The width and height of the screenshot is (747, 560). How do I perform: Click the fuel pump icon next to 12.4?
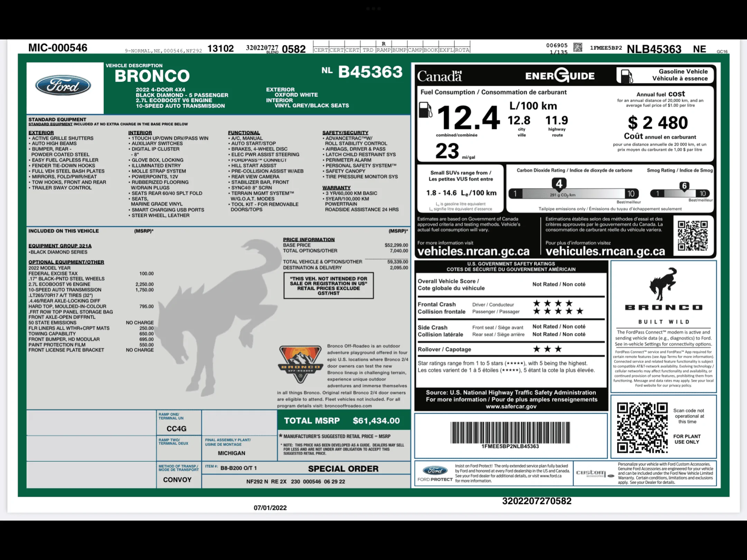tap(425, 110)
